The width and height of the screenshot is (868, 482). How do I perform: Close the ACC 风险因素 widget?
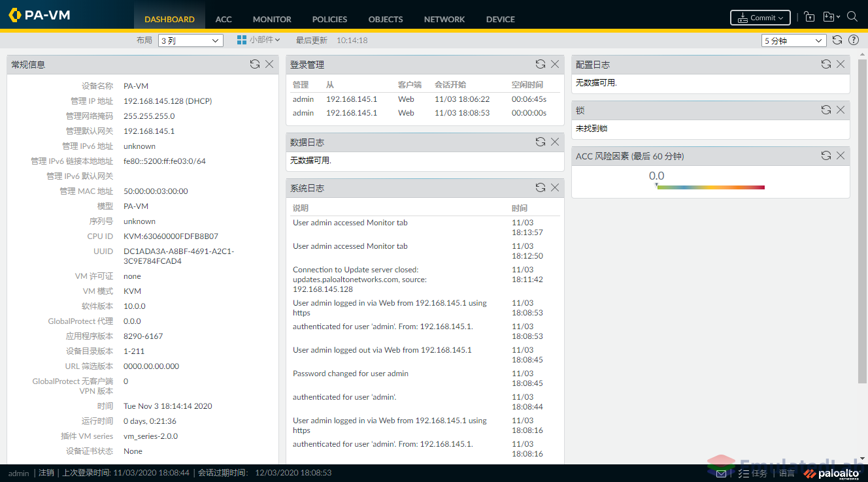pyautogui.click(x=841, y=155)
